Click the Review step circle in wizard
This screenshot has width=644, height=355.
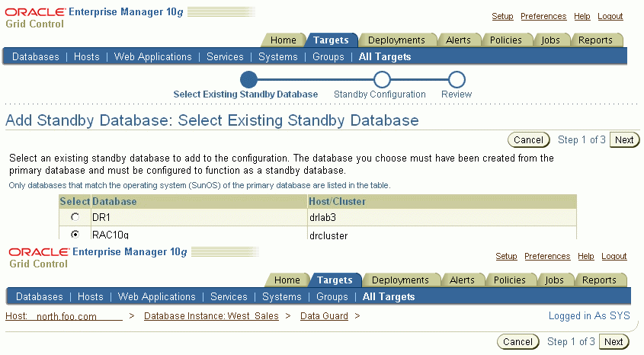click(x=457, y=79)
